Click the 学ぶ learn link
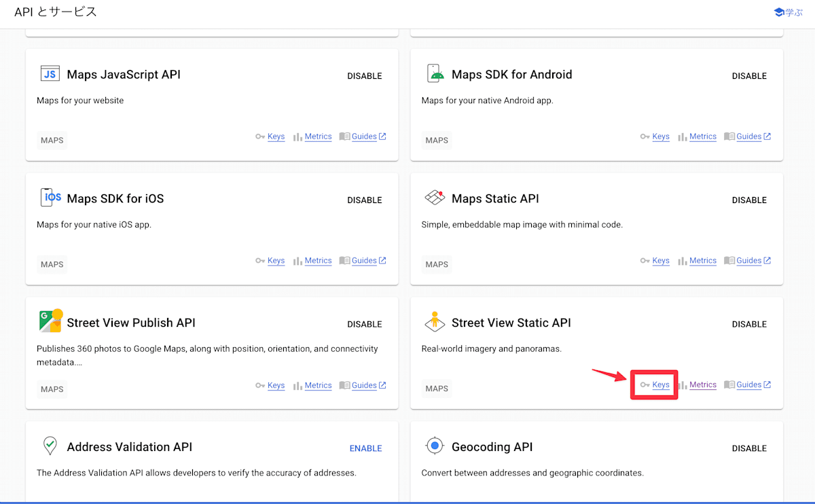Viewport: 815px width, 504px height. tap(794, 12)
